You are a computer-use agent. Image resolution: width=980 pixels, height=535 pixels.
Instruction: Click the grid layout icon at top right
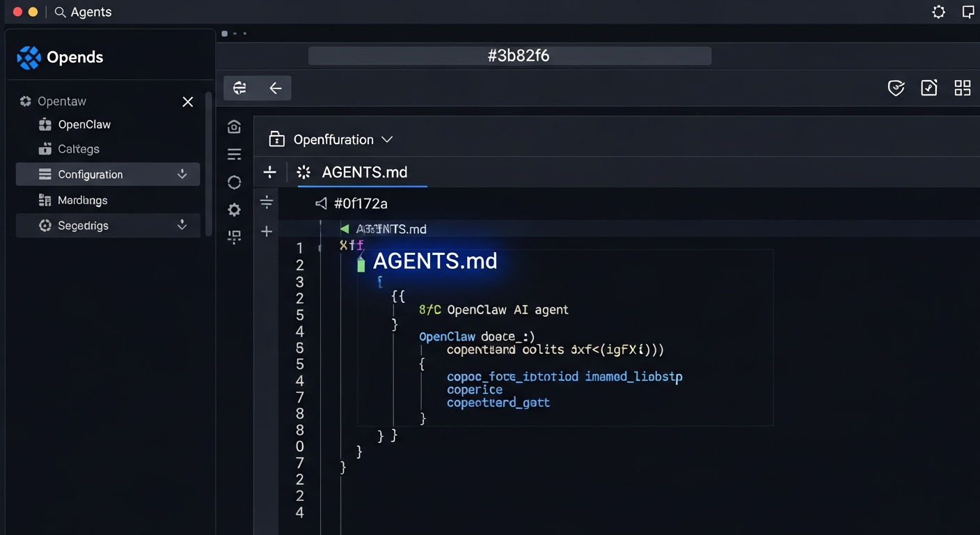(x=963, y=88)
